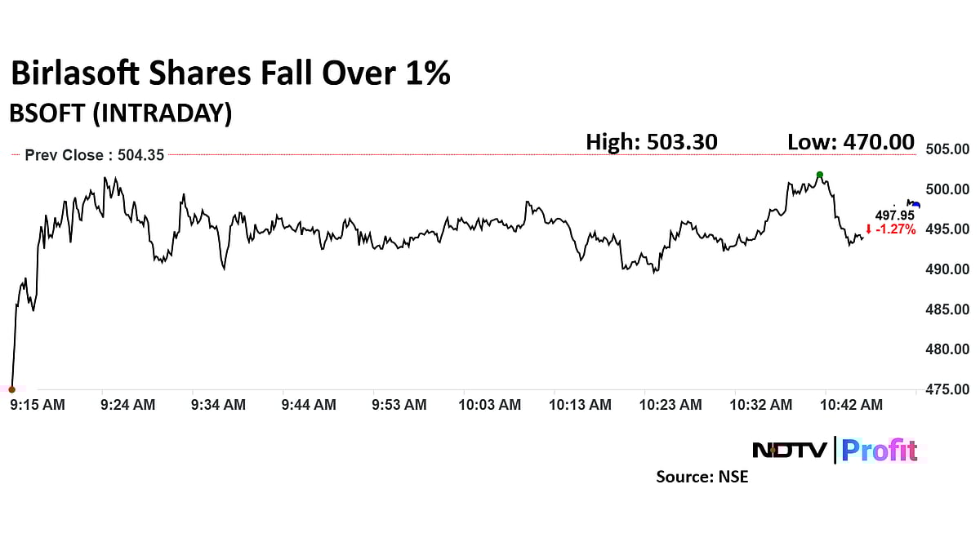Click the brown opening-price dot on chart
Viewport: 980px width, 551px height.
click(11, 389)
